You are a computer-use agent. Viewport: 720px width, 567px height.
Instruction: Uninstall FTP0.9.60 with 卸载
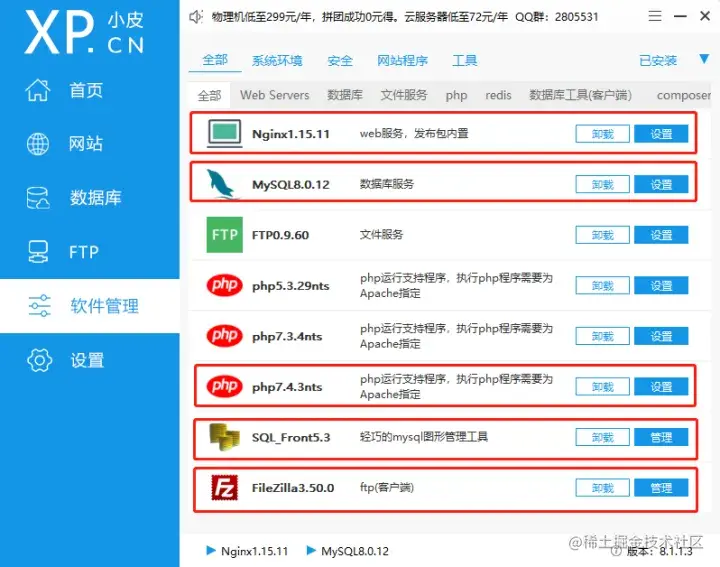click(x=602, y=235)
